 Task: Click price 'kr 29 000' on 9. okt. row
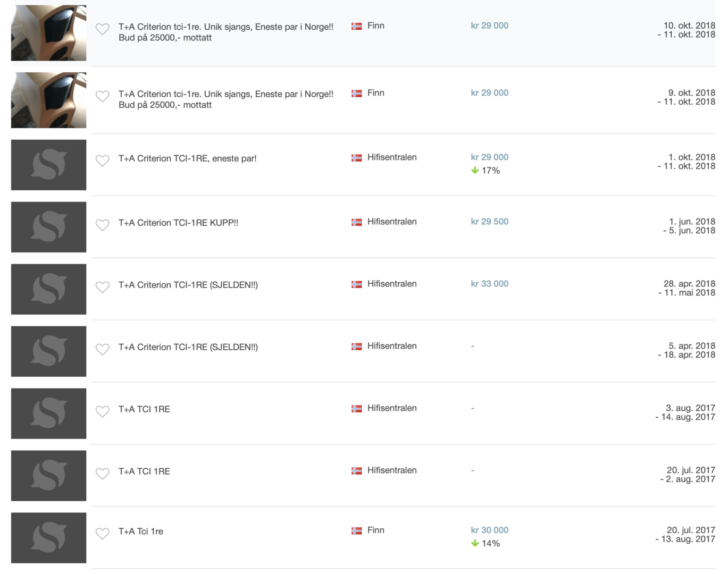[490, 93]
